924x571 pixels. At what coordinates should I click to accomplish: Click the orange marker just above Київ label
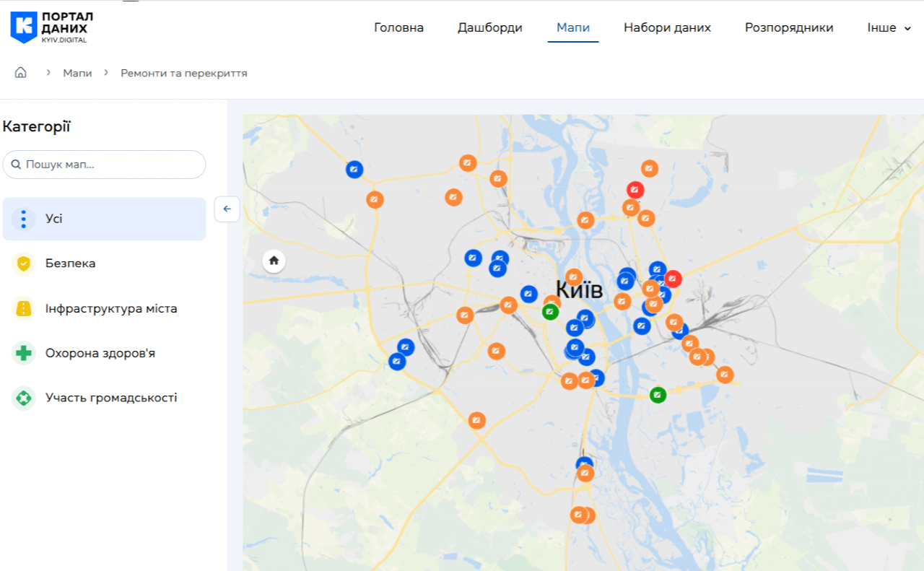tap(574, 277)
